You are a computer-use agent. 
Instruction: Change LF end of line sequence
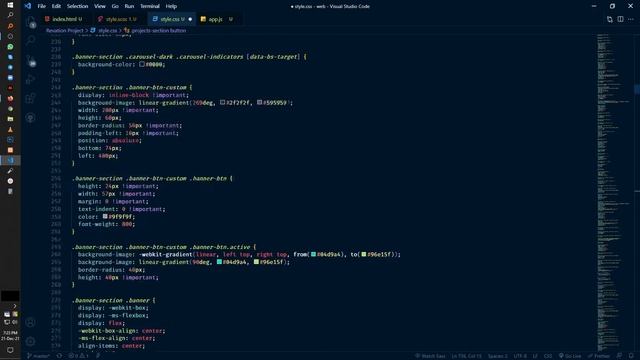pos(535,356)
